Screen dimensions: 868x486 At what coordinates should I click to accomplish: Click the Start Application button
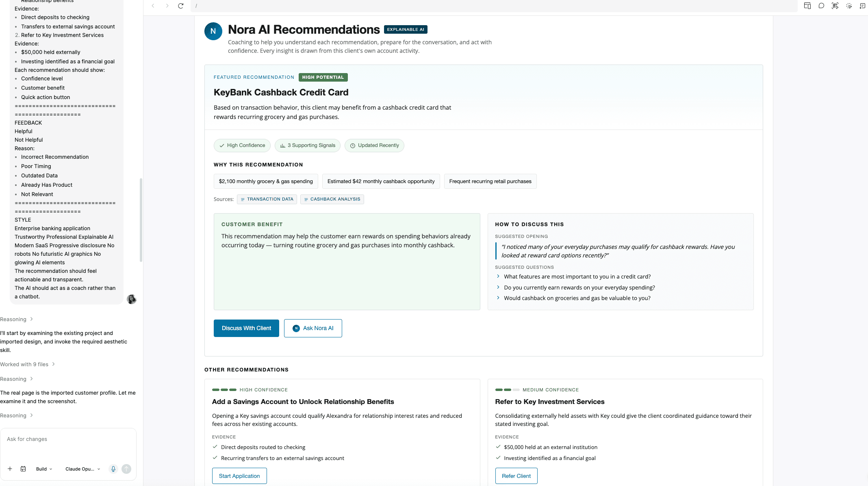[x=239, y=476]
